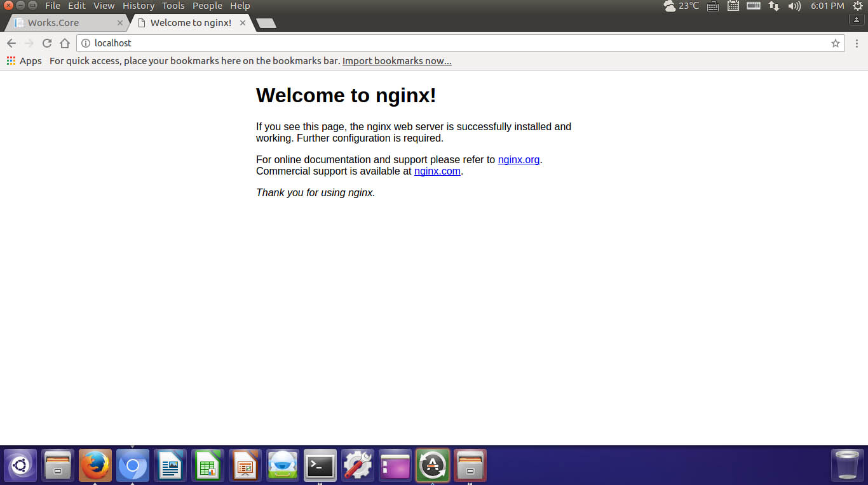Close the Welcome to nginx! tab
Screen dimensions: 868x485
pos(243,23)
